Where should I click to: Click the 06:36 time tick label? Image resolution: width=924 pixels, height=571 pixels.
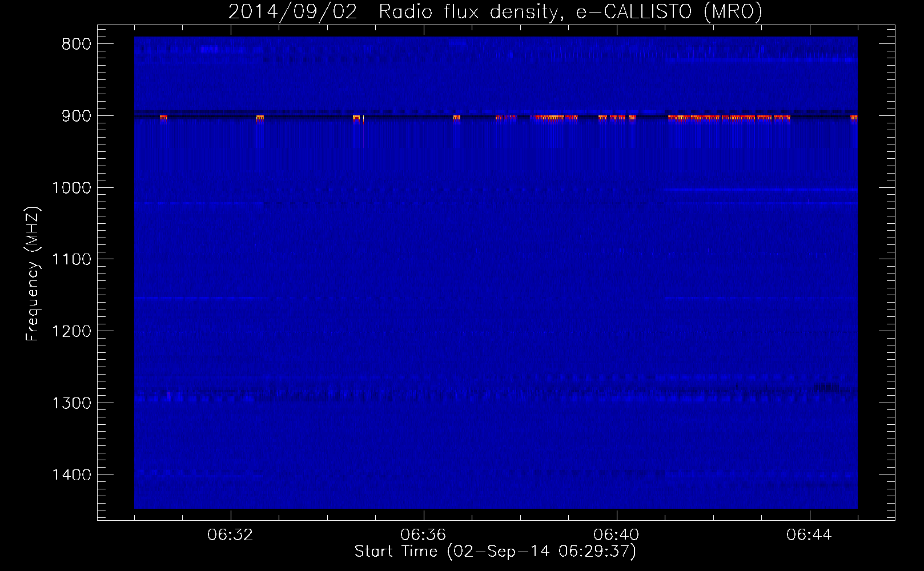[x=423, y=535]
